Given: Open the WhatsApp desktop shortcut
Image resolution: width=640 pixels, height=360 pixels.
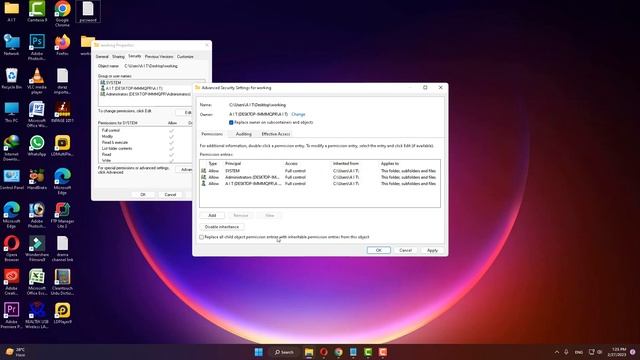Looking at the screenshot, I should click(37, 145).
